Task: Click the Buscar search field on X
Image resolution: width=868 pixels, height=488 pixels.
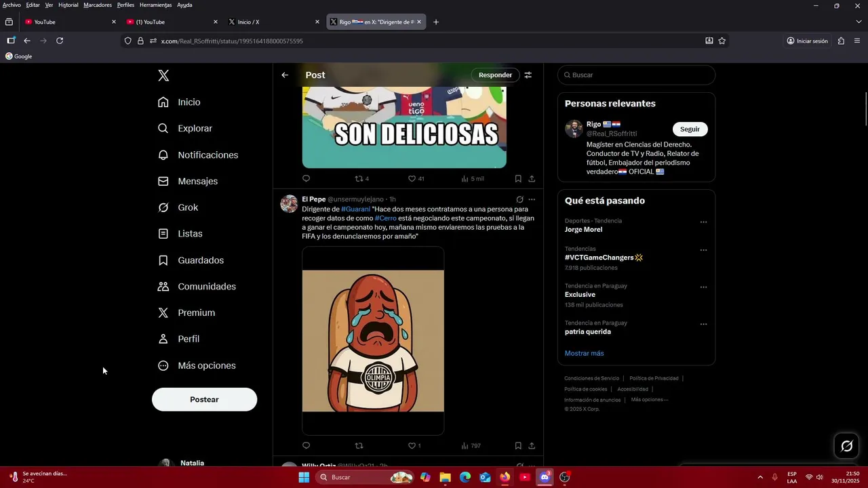Action: [636, 75]
